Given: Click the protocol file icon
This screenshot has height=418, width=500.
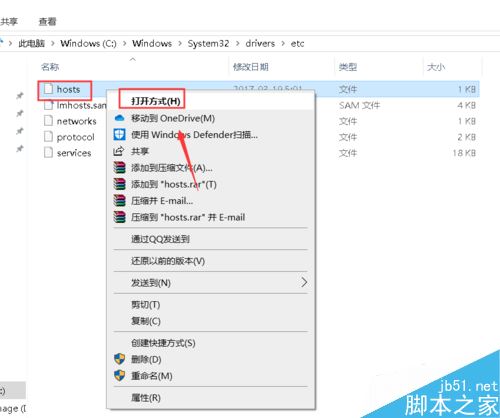Looking at the screenshot, I should pyautogui.click(x=49, y=137).
